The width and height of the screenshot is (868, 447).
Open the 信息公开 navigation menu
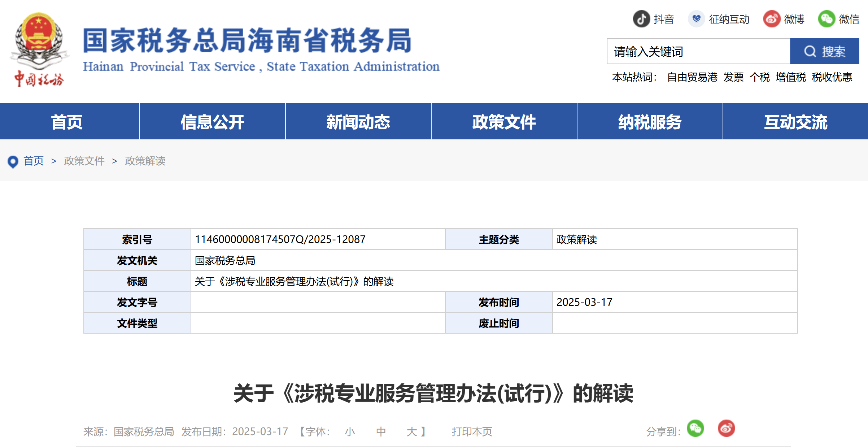[212, 122]
